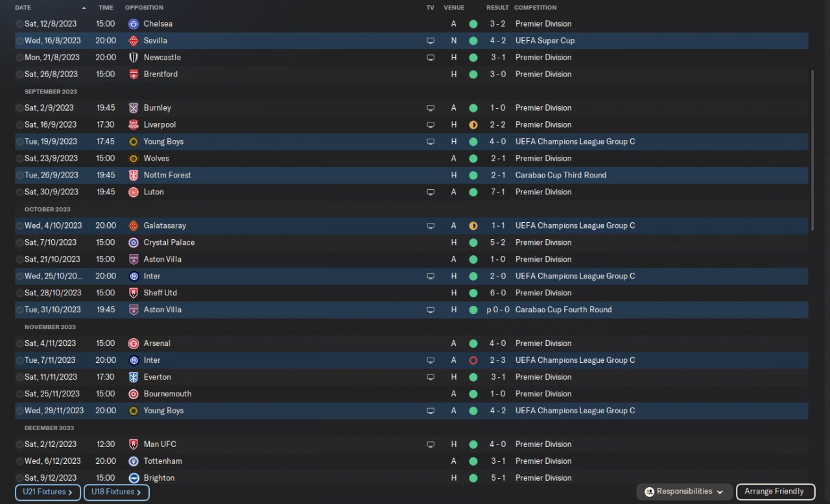830x504 pixels.
Task: Click the TV icon on Newcastle row
Action: tap(430, 58)
